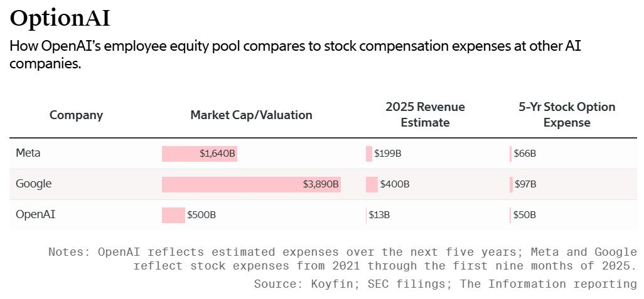Click the OptionAI chart title
This screenshot has width=644, height=299.
[x=60, y=19]
